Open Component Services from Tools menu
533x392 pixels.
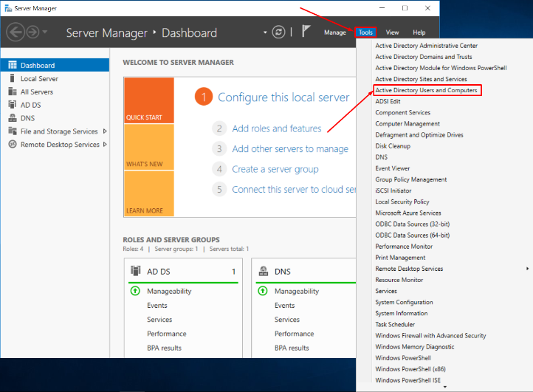pyautogui.click(x=403, y=112)
